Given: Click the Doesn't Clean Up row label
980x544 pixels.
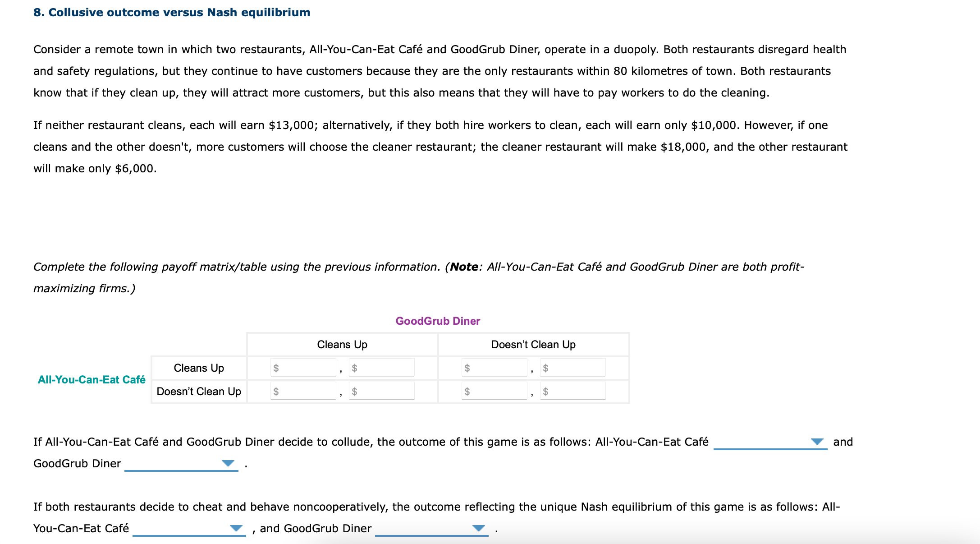Looking at the screenshot, I should 198,392.
